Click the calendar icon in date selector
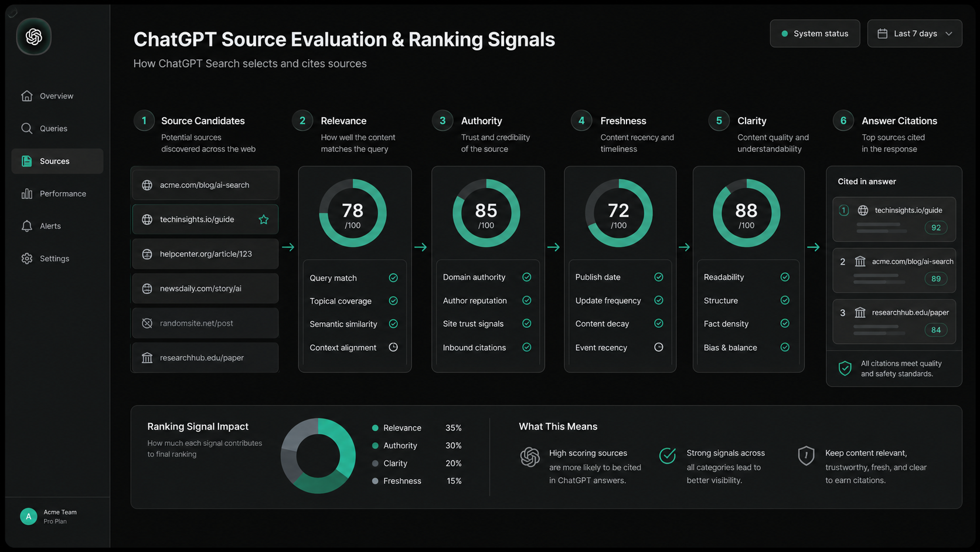This screenshot has height=552, width=980. [x=882, y=33]
